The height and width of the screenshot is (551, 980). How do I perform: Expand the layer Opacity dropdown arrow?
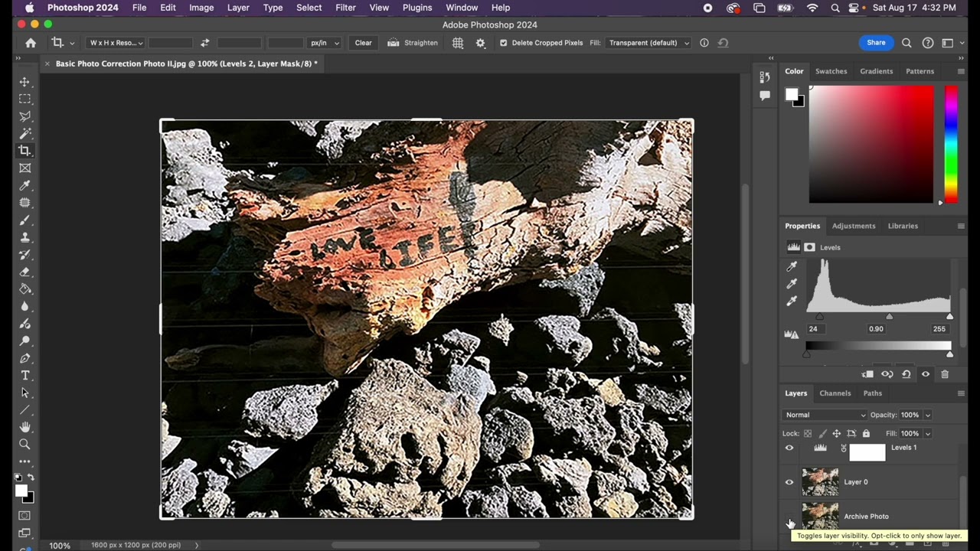click(928, 415)
